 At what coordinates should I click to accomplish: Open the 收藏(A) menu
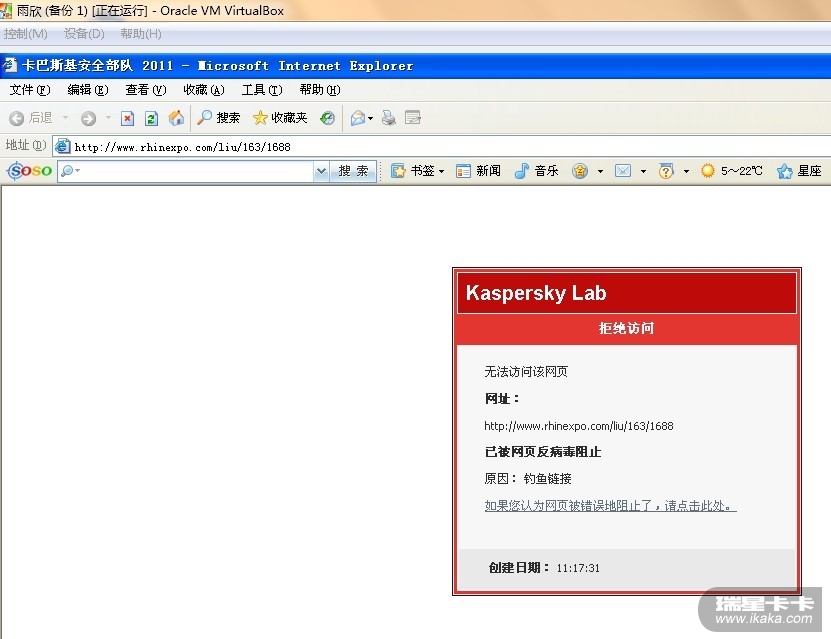tap(204, 90)
